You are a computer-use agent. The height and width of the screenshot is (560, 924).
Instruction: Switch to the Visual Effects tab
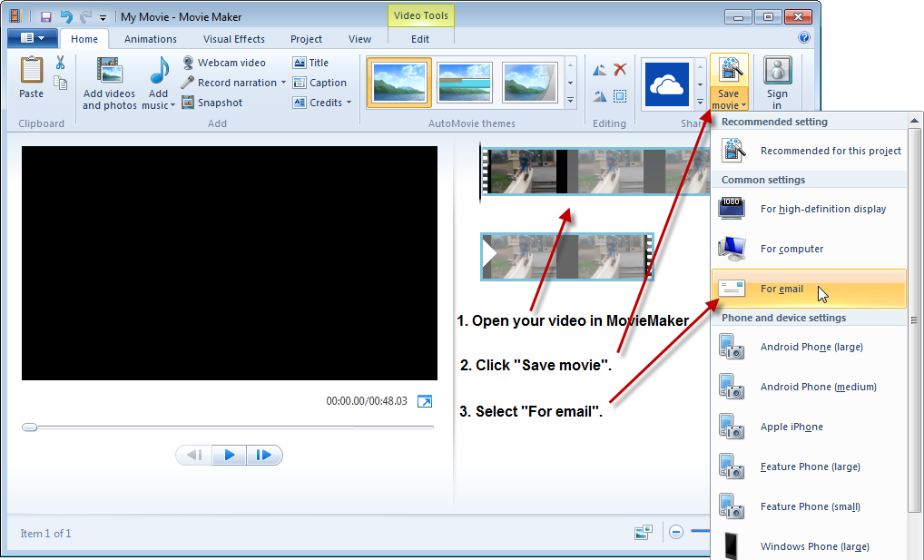tap(234, 39)
